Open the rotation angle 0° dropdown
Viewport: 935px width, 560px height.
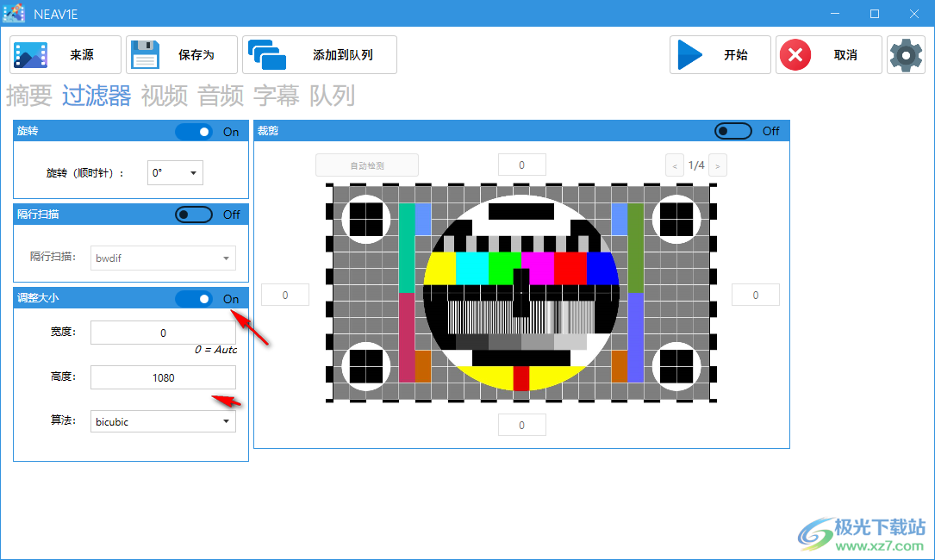click(175, 173)
